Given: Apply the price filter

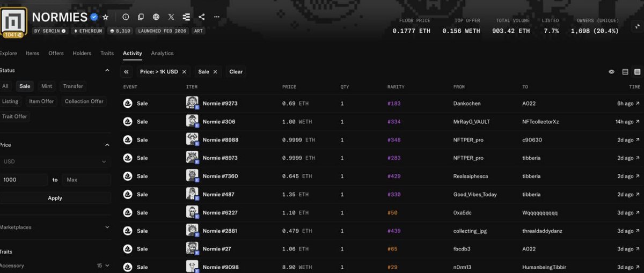Looking at the screenshot, I should pyautogui.click(x=55, y=198).
